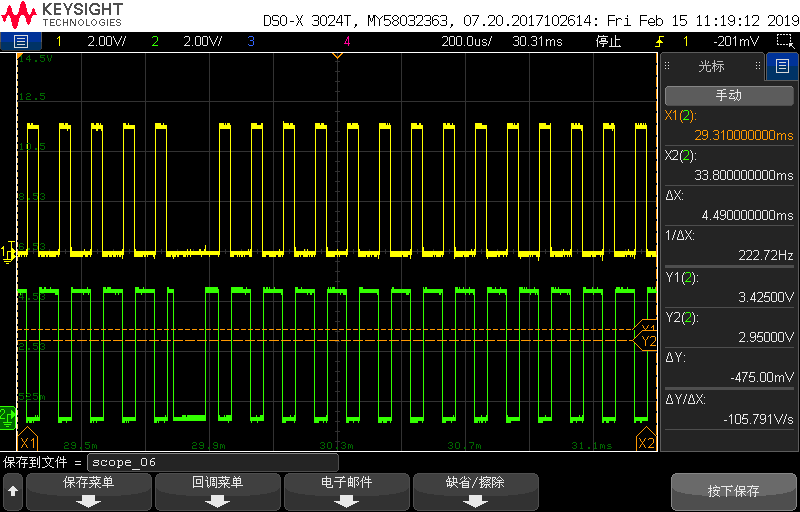The image size is (800, 512).
Task: Expand the 电子邮件 softkey menu
Action: pos(347,491)
